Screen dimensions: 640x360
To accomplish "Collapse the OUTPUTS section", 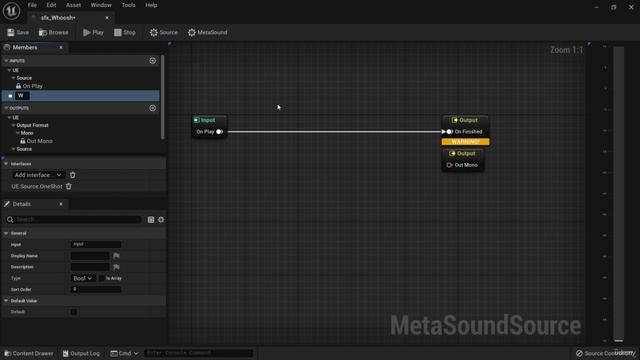I will [x=6, y=108].
